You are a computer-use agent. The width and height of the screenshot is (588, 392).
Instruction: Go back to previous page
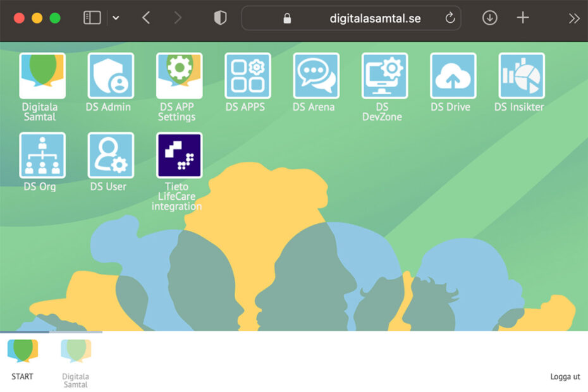(146, 18)
